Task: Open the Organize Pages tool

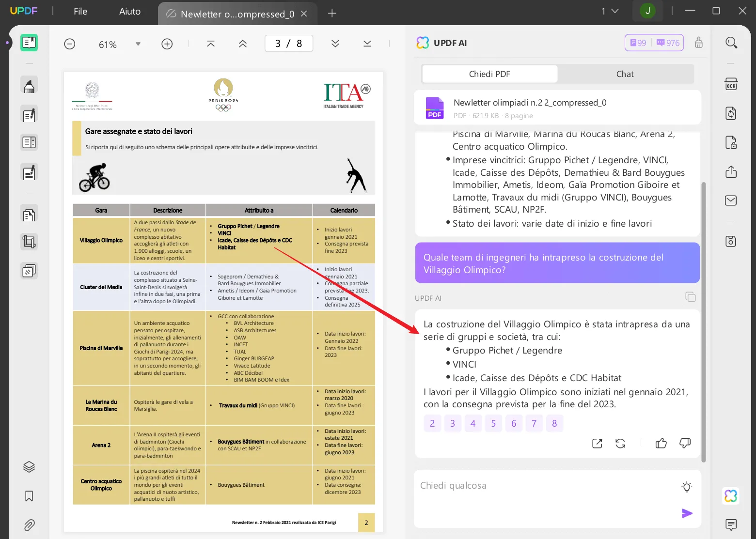Action: 29,215
